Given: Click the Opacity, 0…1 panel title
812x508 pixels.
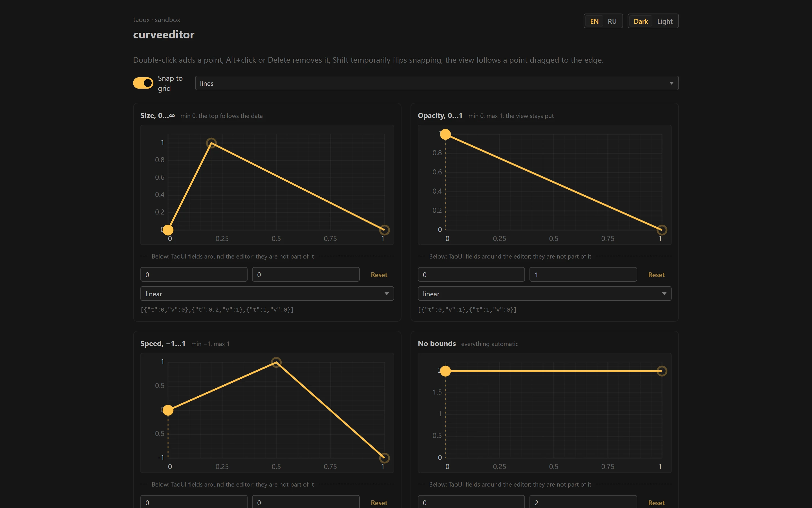Looking at the screenshot, I should [x=440, y=116].
